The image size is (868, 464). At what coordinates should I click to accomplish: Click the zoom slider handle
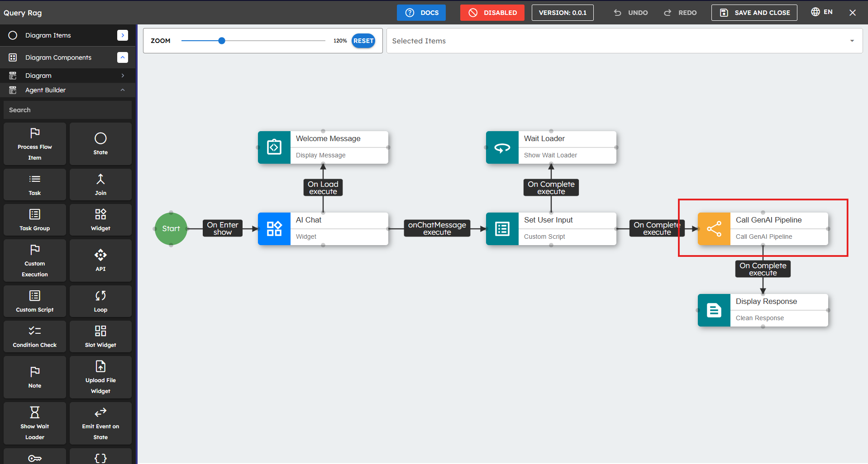(x=222, y=41)
